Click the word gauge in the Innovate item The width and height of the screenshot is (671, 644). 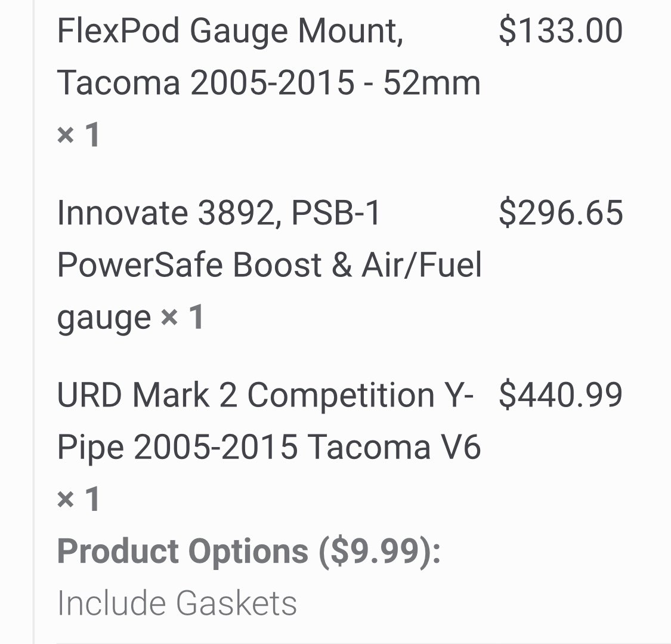(x=104, y=319)
